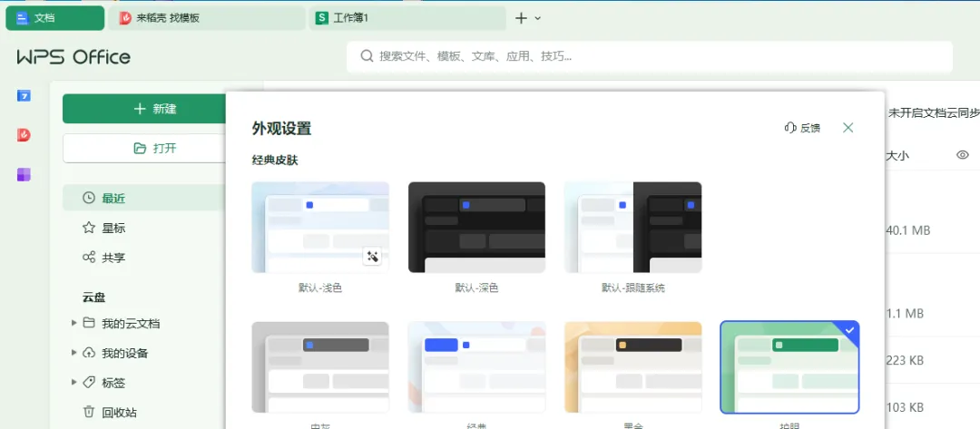Sort by the 大小 column header
Viewport: 980px width, 429px height.
coord(897,155)
